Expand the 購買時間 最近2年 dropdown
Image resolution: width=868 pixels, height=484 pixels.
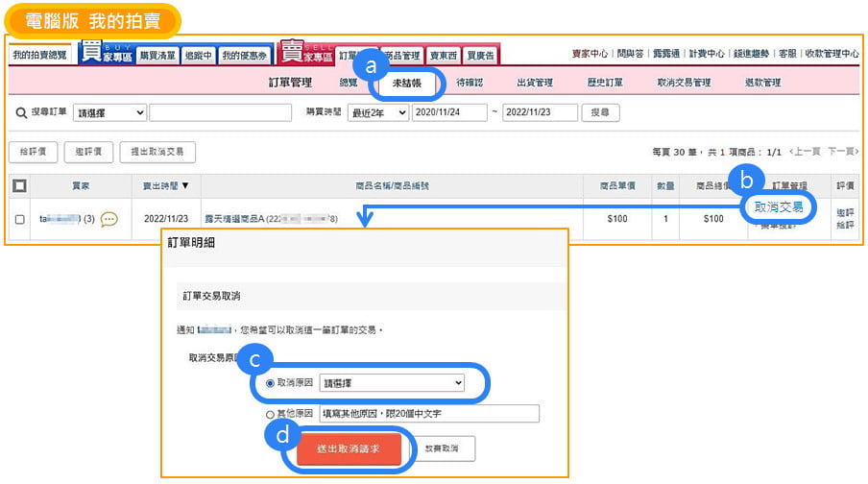click(x=377, y=113)
